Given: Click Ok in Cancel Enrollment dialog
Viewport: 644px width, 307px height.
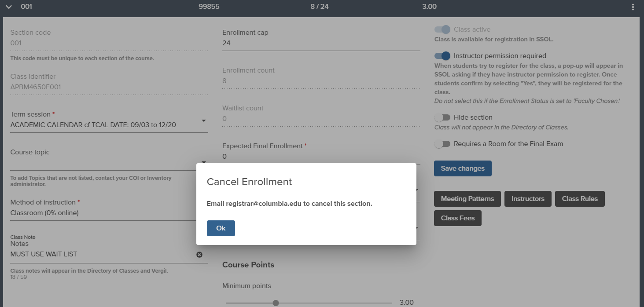Looking at the screenshot, I should pyautogui.click(x=221, y=228).
